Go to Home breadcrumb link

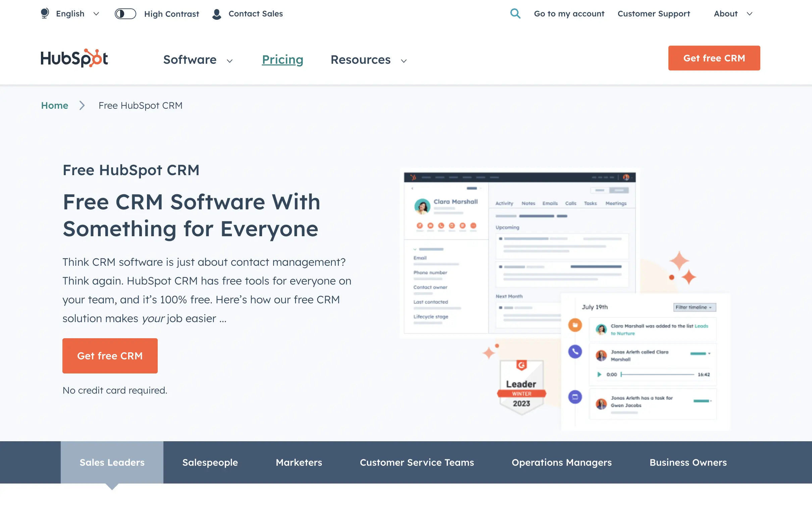pyautogui.click(x=55, y=105)
